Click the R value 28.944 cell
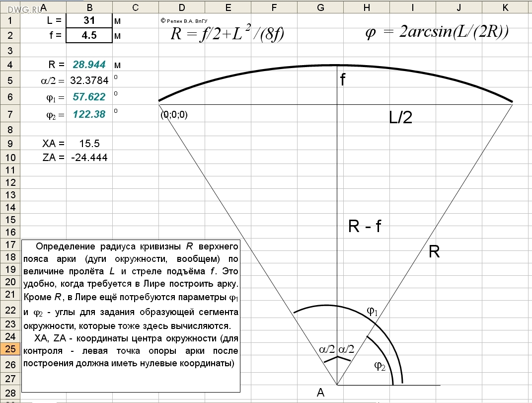This screenshot has height=403, width=532. point(89,65)
